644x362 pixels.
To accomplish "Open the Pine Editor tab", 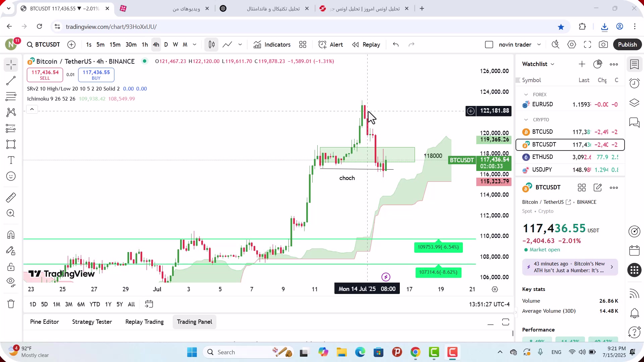I will point(45,322).
